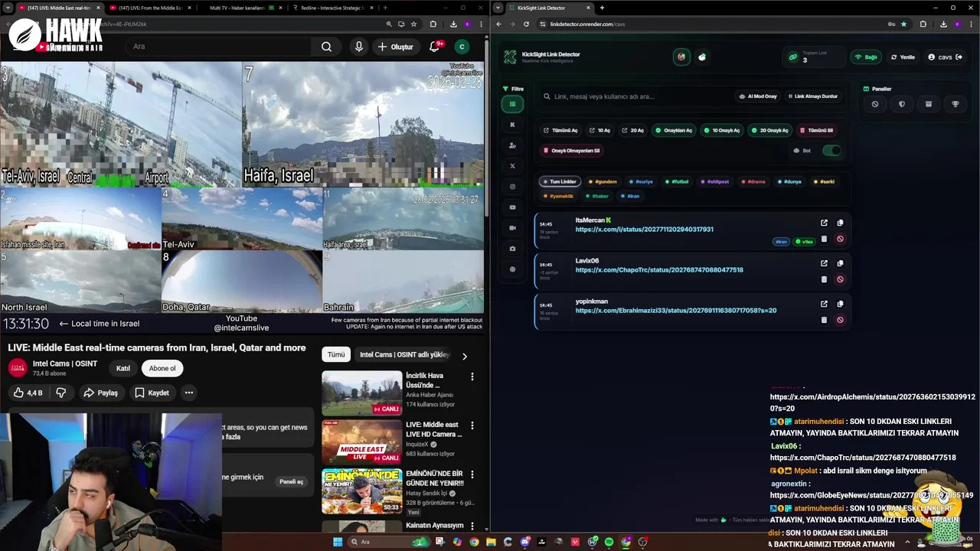Open more actions menu under the video
The width and height of the screenshot is (980, 551).
pyautogui.click(x=189, y=393)
